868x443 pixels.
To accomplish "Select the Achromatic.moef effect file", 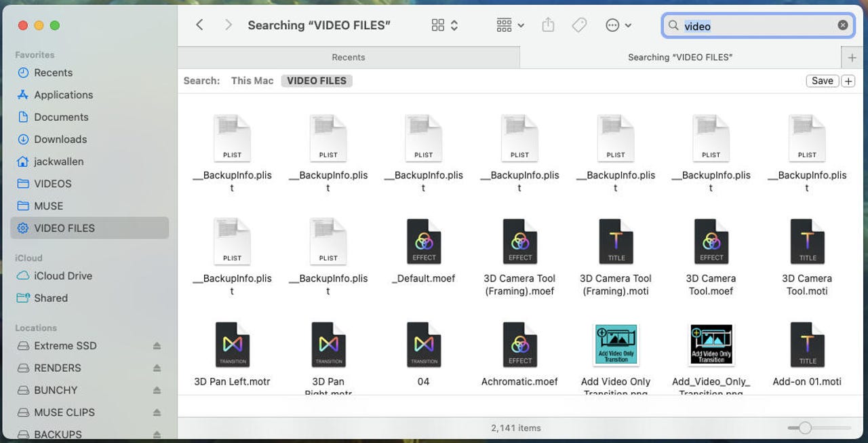I will tap(519, 345).
